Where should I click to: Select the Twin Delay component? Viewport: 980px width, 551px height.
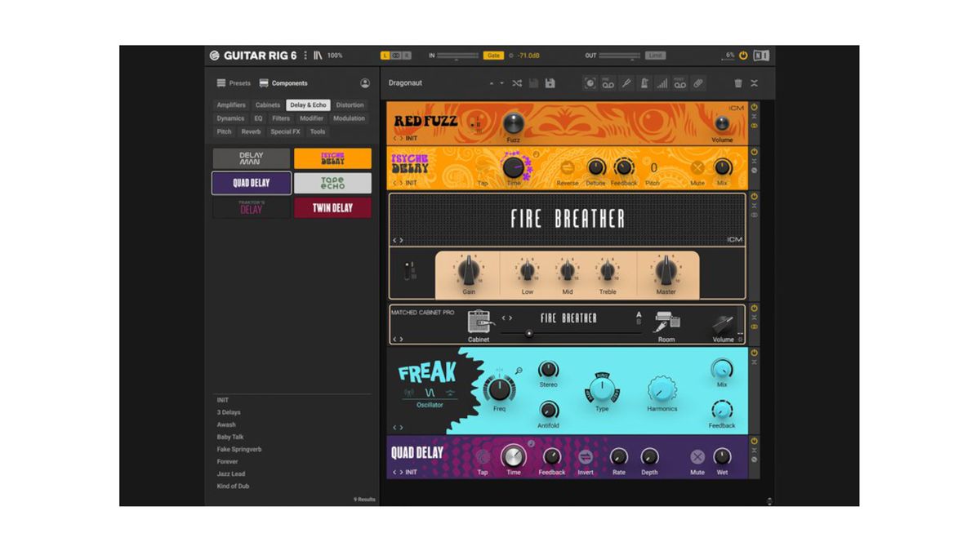(332, 208)
